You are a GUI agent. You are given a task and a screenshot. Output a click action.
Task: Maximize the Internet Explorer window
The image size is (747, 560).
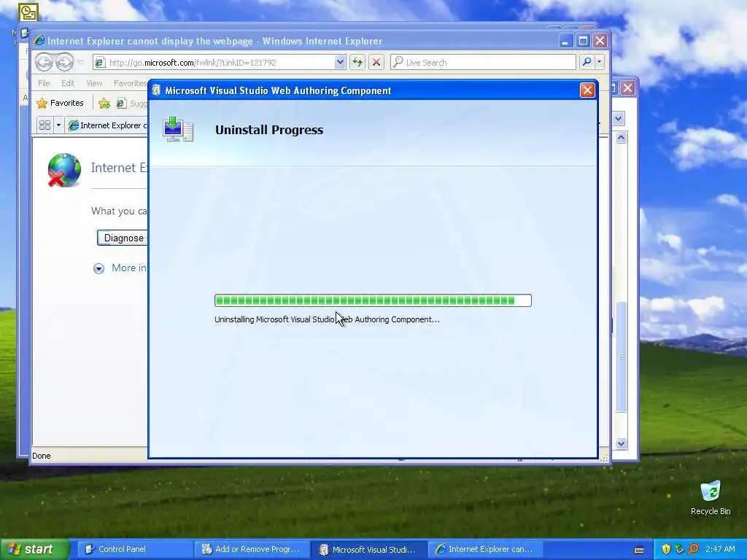click(x=583, y=41)
